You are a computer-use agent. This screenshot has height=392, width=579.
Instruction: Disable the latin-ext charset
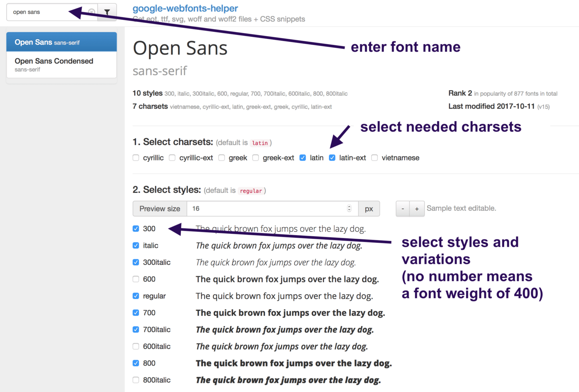tap(332, 158)
